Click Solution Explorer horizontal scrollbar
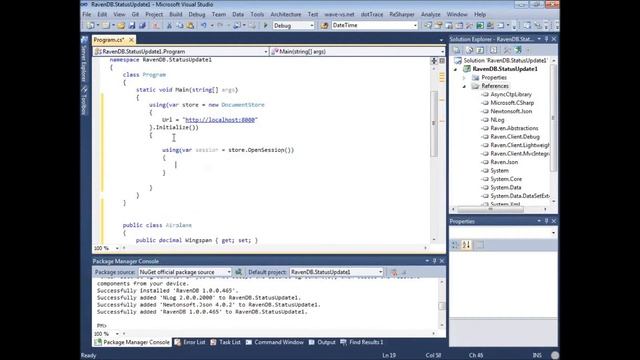The width and height of the screenshot is (640, 360). (x=490, y=209)
